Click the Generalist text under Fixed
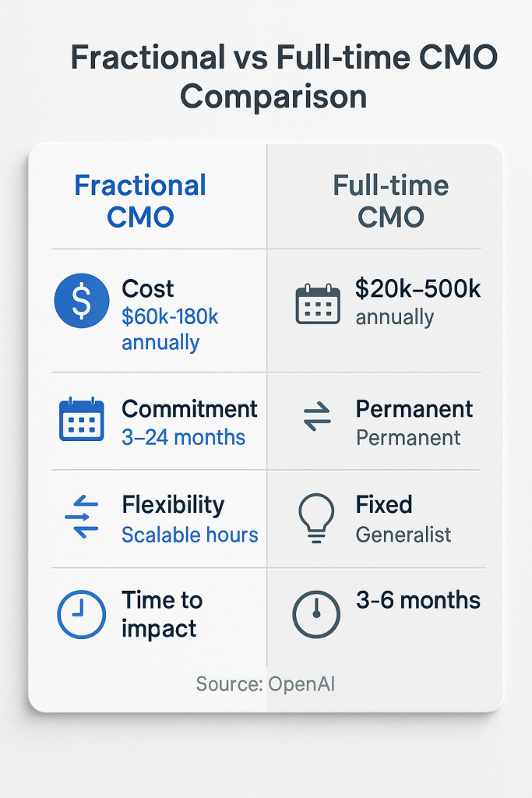532x798 pixels. click(403, 535)
